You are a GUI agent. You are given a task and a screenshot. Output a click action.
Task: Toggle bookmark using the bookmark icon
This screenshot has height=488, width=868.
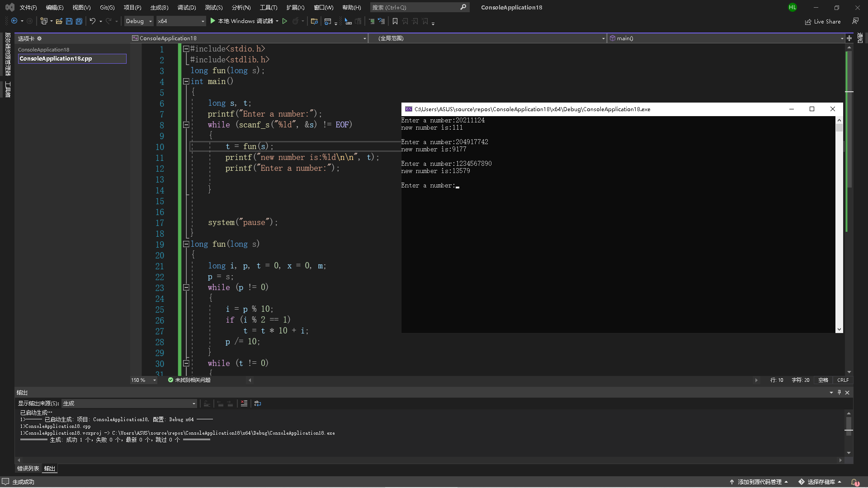(395, 21)
